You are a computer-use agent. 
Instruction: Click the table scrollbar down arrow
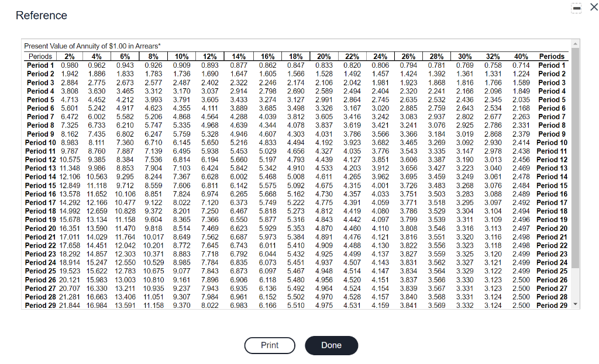576,304
